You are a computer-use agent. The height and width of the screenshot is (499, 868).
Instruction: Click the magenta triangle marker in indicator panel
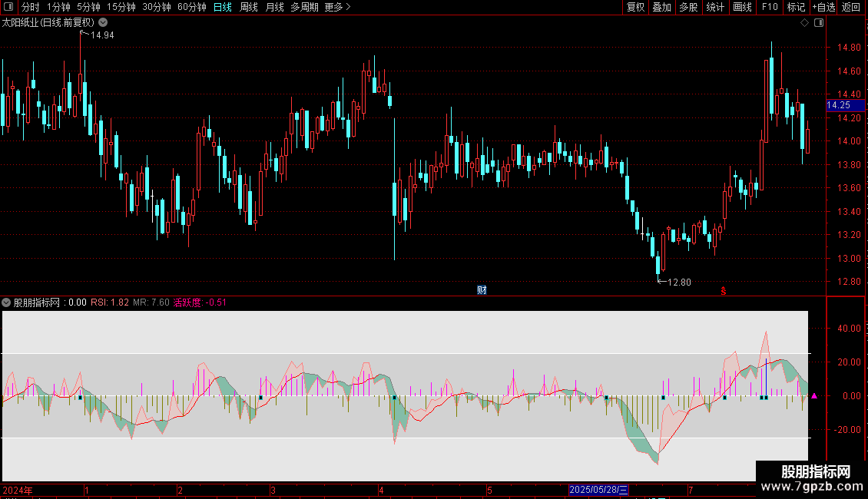[813, 395]
